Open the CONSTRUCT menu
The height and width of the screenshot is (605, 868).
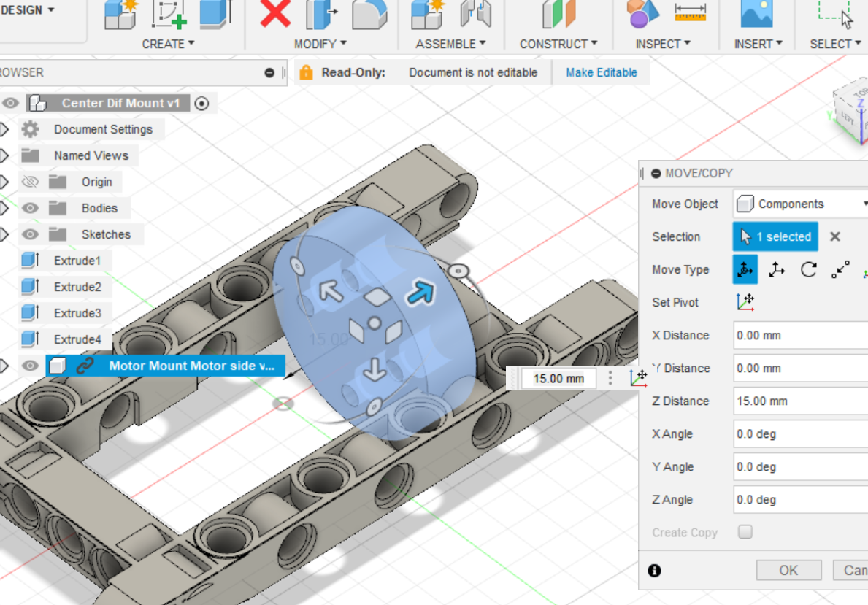tap(558, 44)
